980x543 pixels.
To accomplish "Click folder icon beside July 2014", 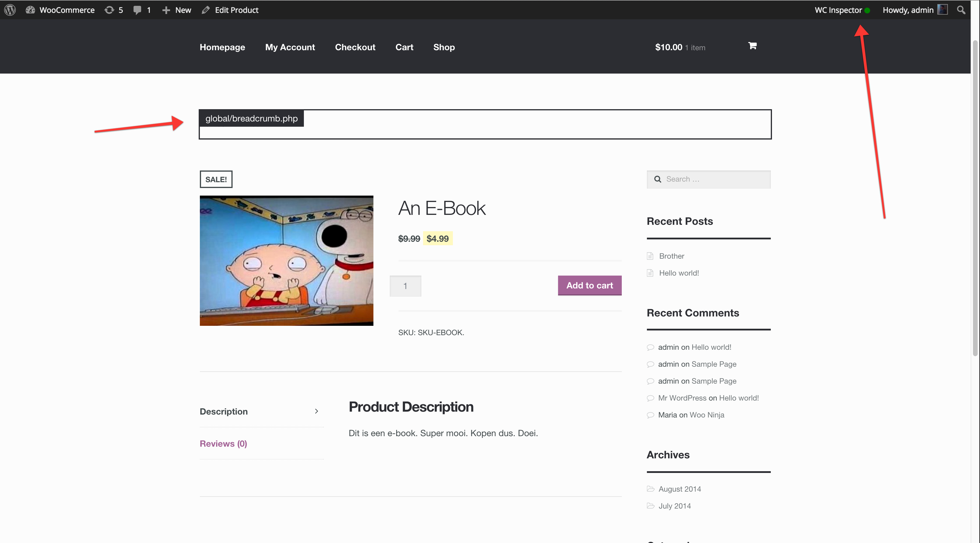I will (650, 506).
